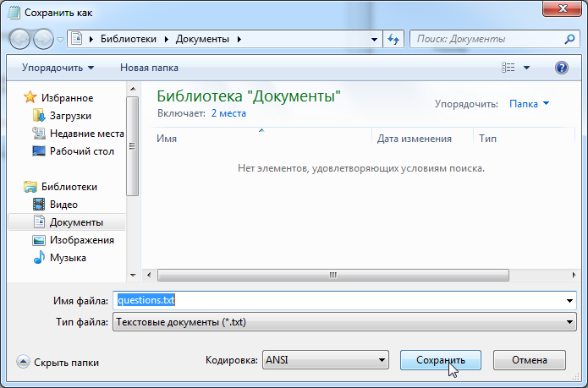Image resolution: width=588 pixels, height=388 pixels.
Task: Click the view mode icon in toolbar
Action: (x=508, y=68)
